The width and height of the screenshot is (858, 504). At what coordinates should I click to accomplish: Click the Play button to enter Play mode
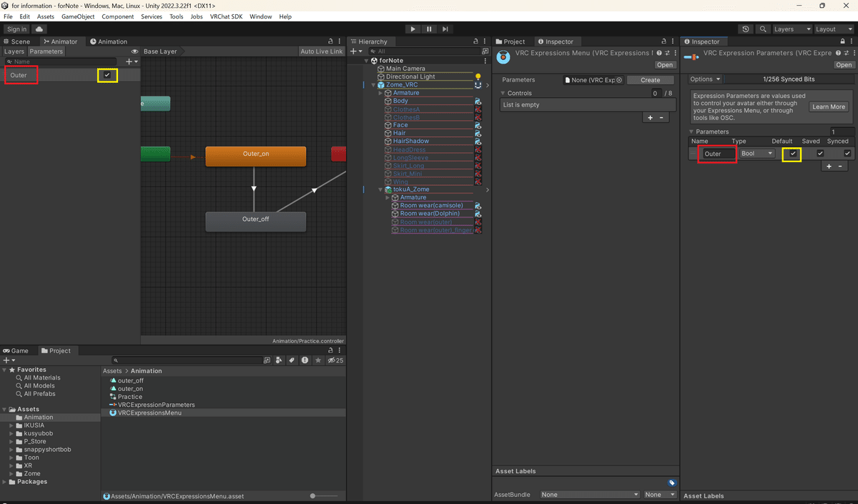413,29
